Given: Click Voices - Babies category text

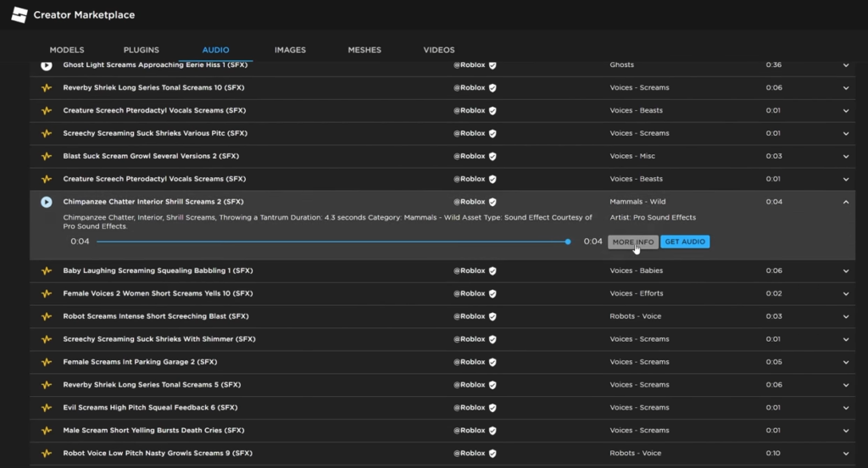Looking at the screenshot, I should point(636,270).
